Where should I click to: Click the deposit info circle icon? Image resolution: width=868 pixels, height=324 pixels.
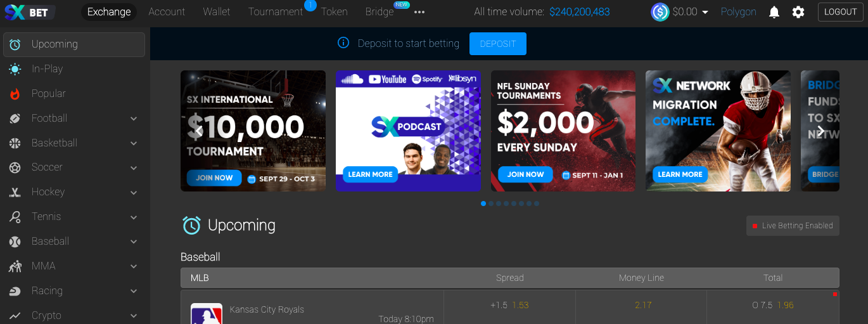[343, 43]
